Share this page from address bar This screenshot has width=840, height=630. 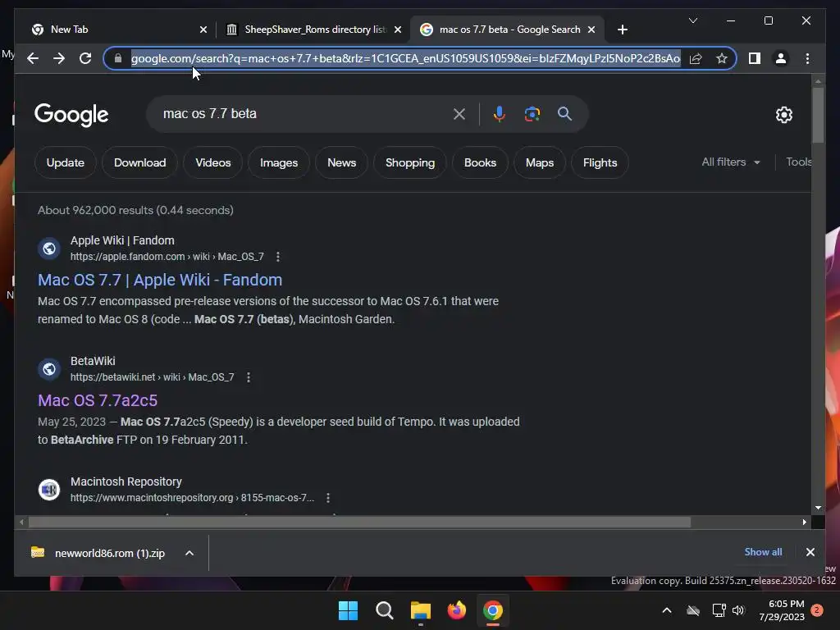[x=696, y=58]
